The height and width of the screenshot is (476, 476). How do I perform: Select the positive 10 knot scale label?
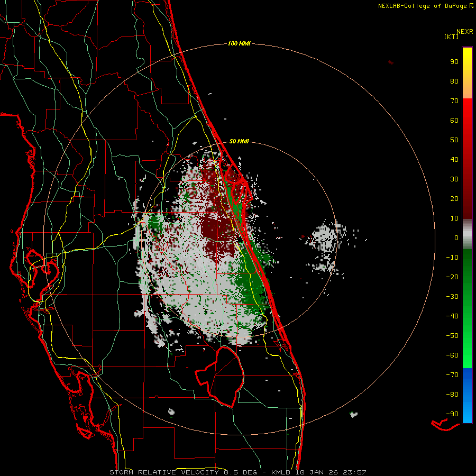click(454, 218)
